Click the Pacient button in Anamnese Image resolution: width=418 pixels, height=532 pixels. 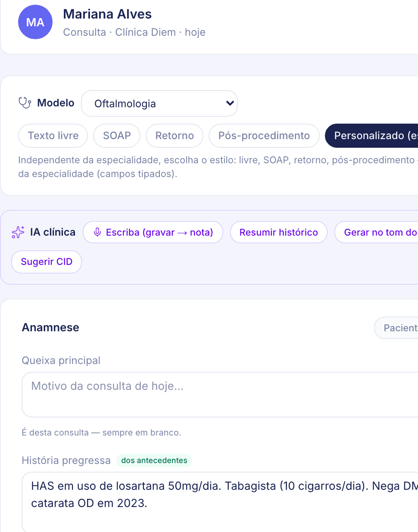396,328
